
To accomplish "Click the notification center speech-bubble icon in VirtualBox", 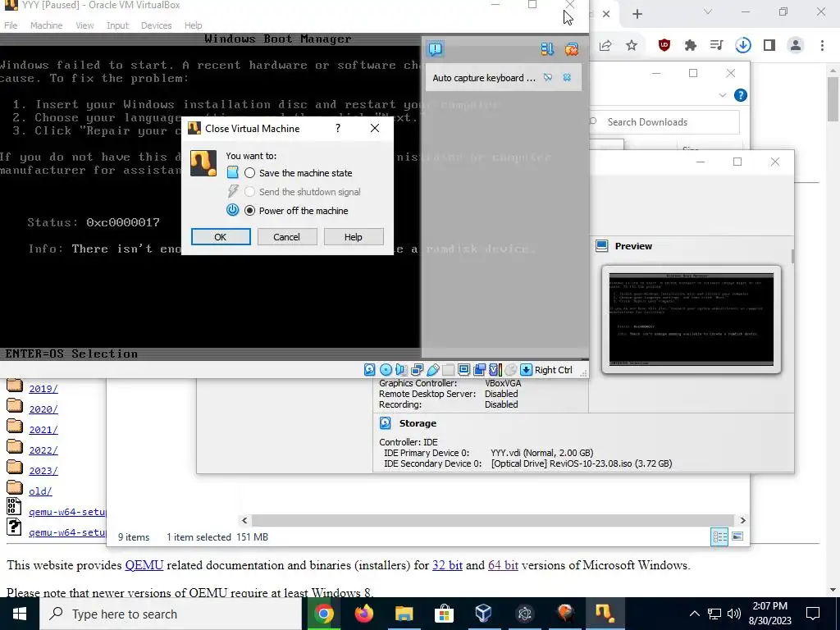I will click(x=436, y=49).
